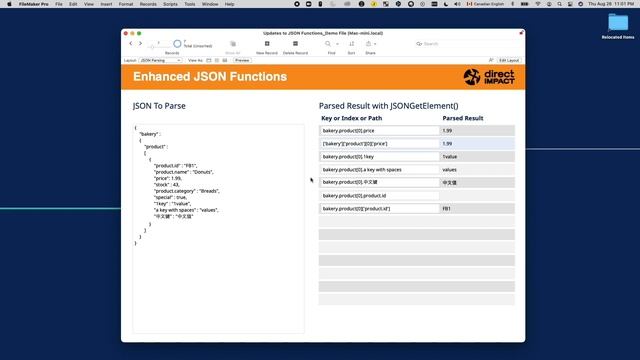The width and height of the screenshot is (640, 360).
Task: Click the Show All toolbar icon
Action: 233,44
